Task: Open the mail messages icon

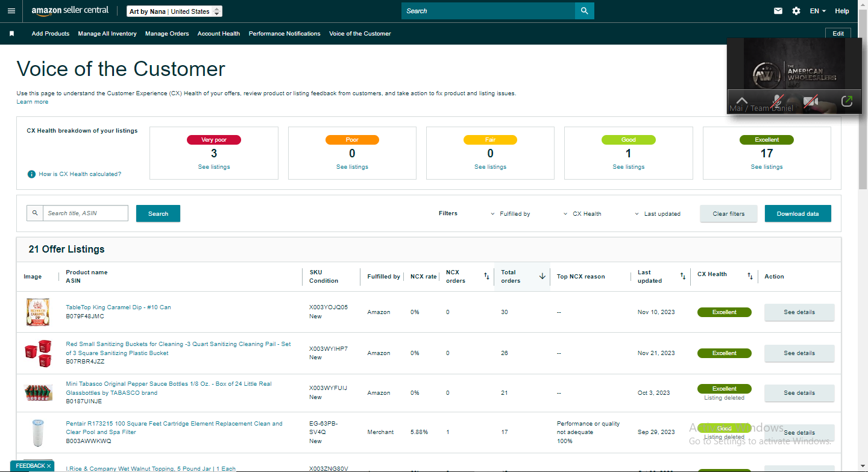Action: point(778,11)
